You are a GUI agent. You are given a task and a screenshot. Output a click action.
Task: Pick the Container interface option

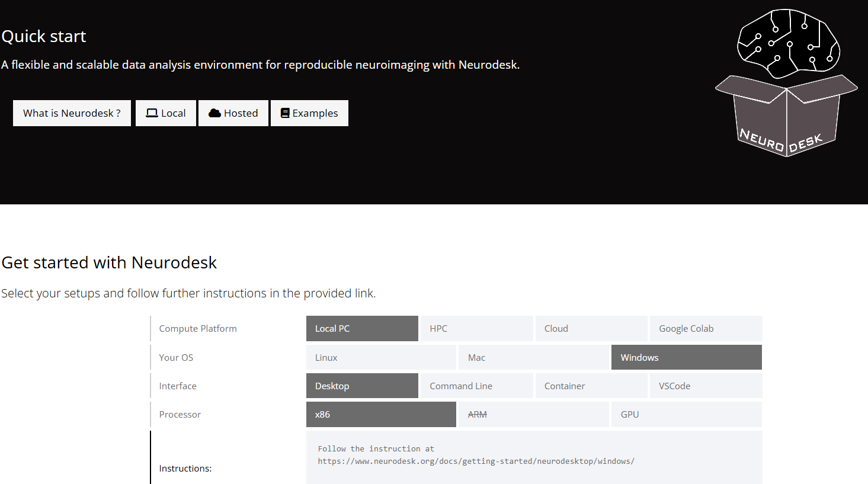(591, 386)
